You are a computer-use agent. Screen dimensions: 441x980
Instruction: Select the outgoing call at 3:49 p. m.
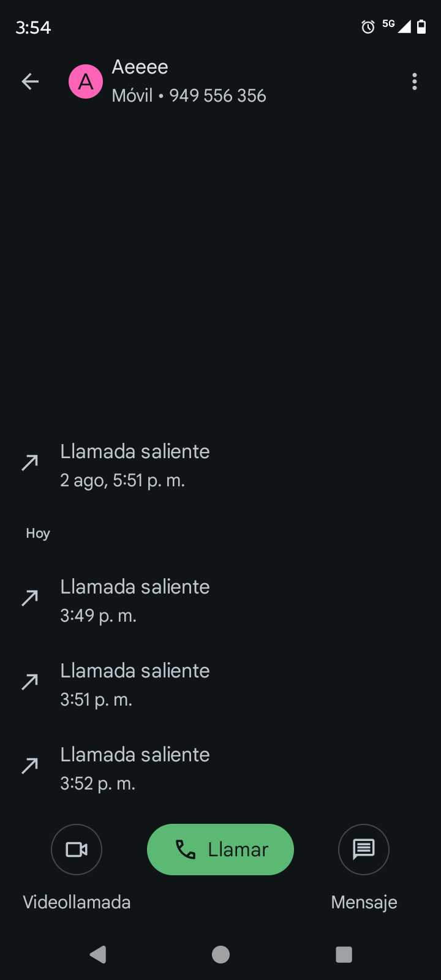coord(135,601)
